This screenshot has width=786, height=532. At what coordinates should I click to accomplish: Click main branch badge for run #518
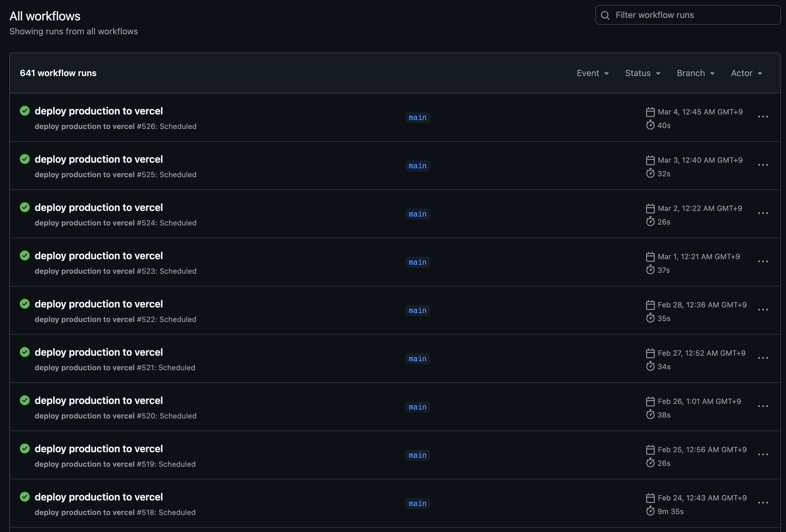coord(417,504)
